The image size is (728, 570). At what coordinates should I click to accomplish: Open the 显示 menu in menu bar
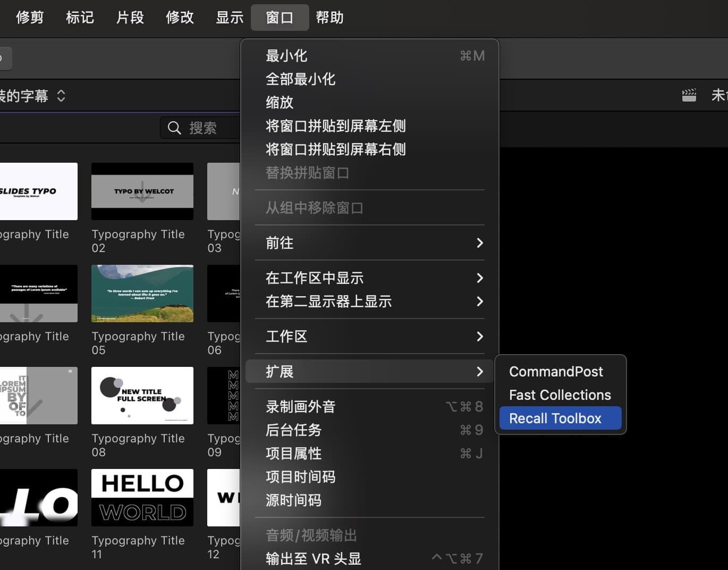(x=230, y=18)
